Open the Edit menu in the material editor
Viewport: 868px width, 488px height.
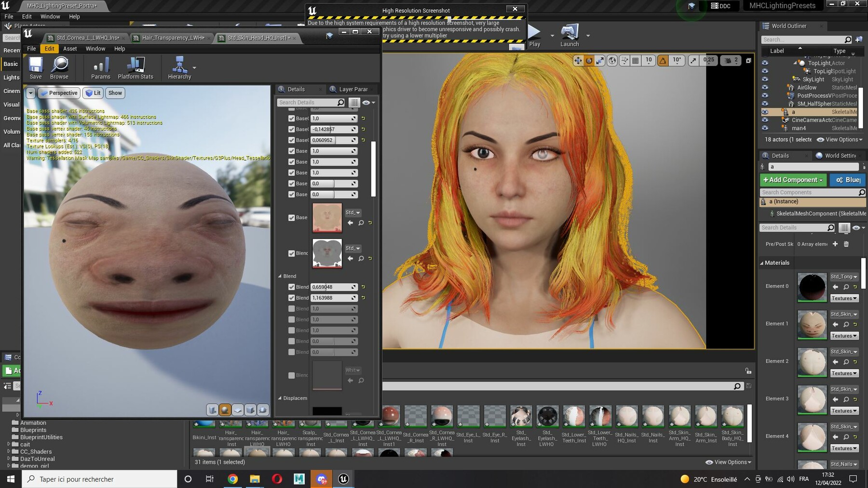coord(49,49)
